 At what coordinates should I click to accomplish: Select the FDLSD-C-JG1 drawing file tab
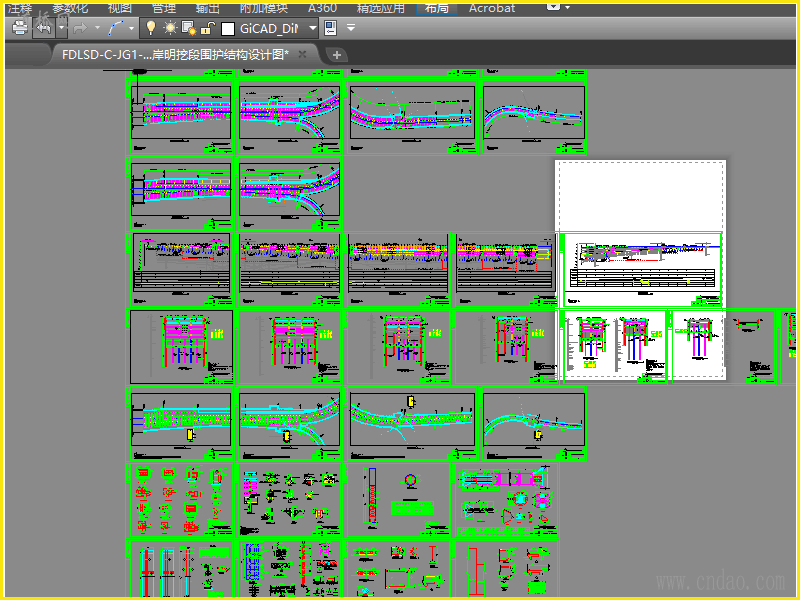point(175,55)
